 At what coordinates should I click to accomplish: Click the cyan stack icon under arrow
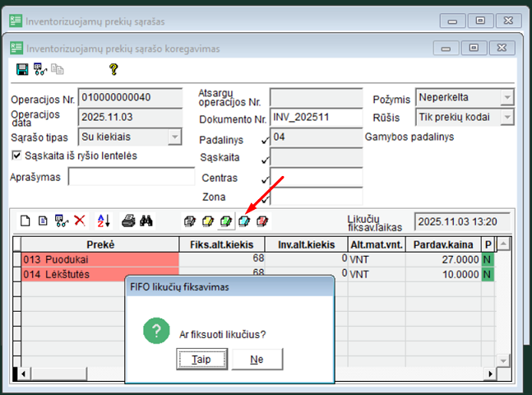244,221
